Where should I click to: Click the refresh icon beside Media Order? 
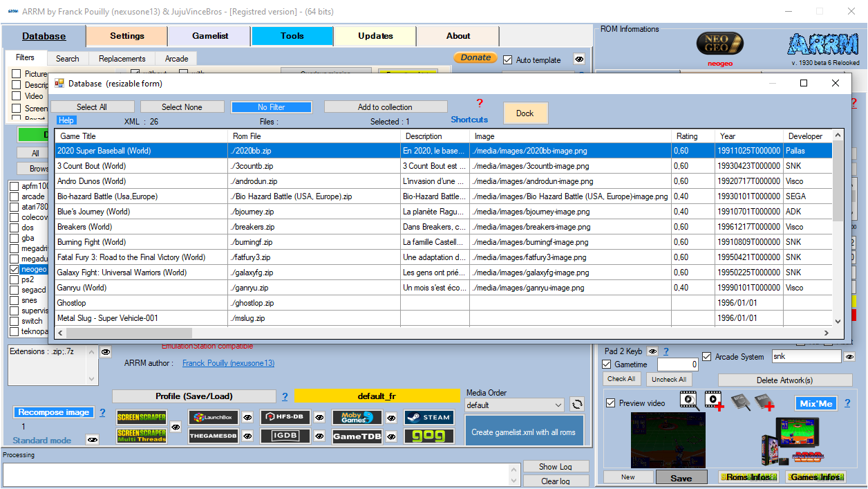tap(577, 405)
